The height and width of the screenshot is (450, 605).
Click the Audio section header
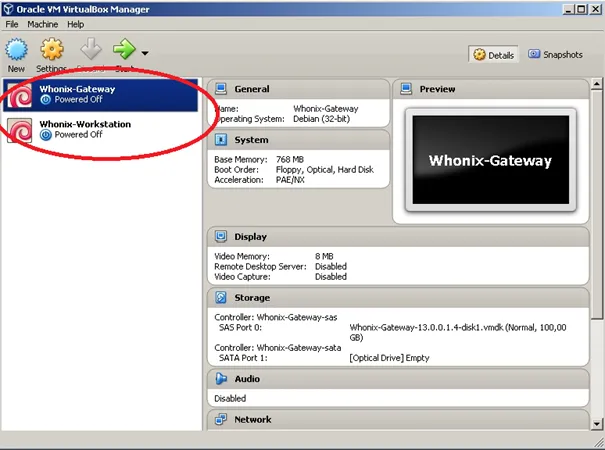click(x=398, y=379)
